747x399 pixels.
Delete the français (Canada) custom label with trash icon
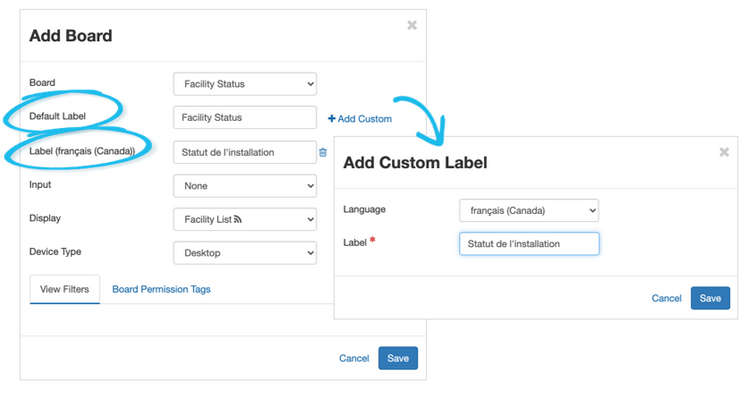pos(323,152)
